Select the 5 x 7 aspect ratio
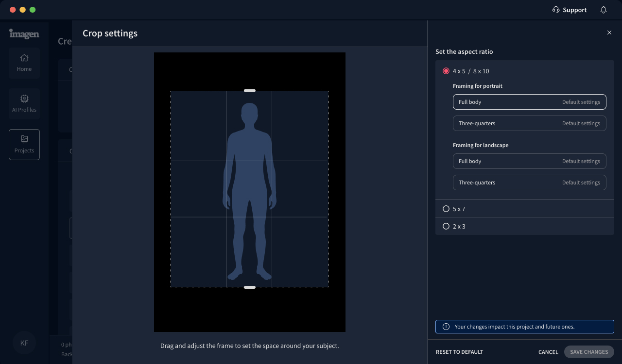 (x=446, y=209)
